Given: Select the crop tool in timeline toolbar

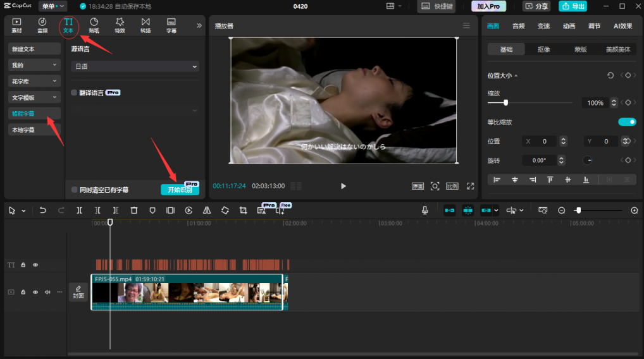Looking at the screenshot, I should [x=243, y=210].
